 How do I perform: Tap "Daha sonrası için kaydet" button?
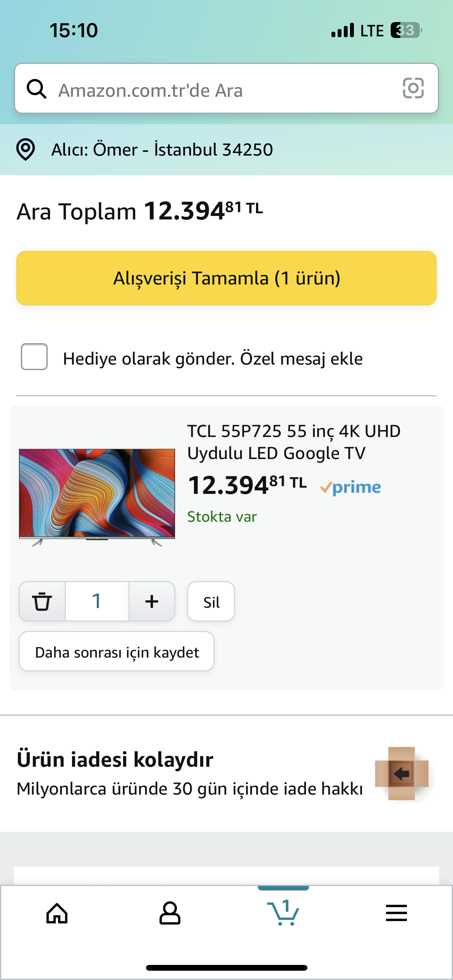pos(117,652)
